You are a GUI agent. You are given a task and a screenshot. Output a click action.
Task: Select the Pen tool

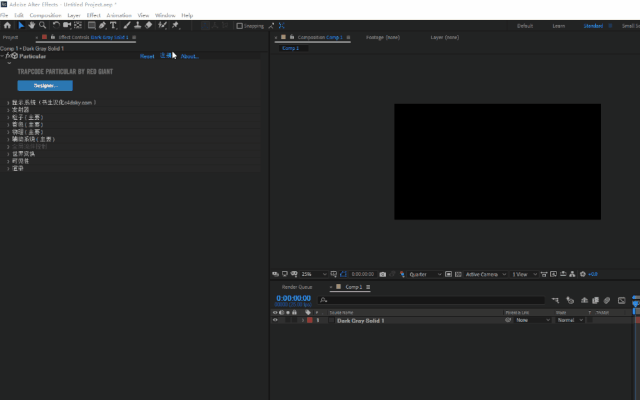coord(102,25)
